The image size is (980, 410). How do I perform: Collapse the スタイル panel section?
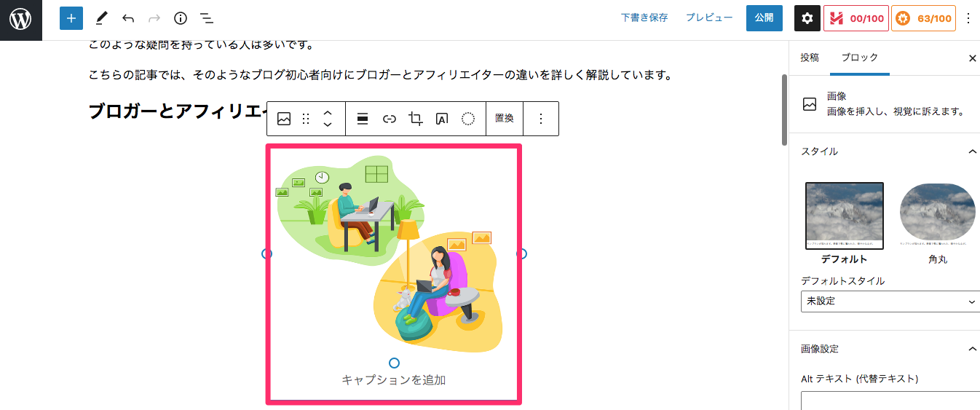click(x=972, y=151)
